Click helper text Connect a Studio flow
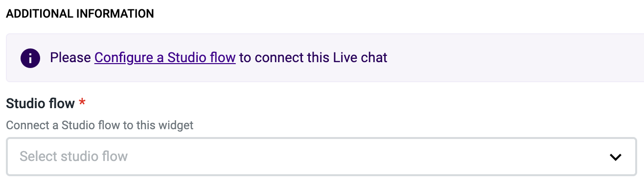644x184 pixels. click(x=100, y=125)
